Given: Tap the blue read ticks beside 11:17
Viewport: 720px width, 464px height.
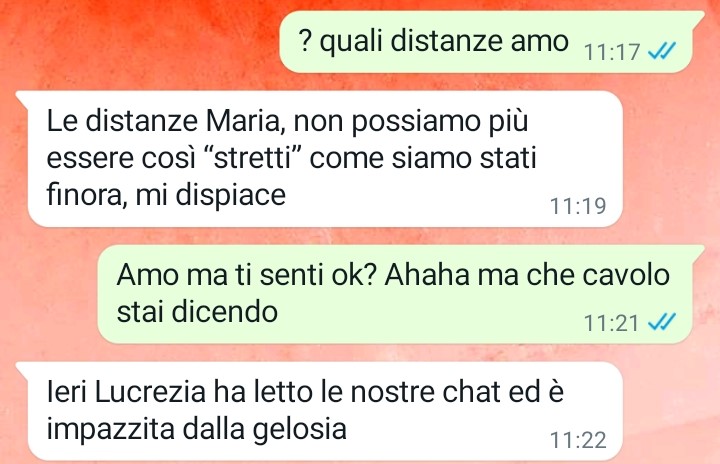Looking at the screenshot, I should [662, 51].
